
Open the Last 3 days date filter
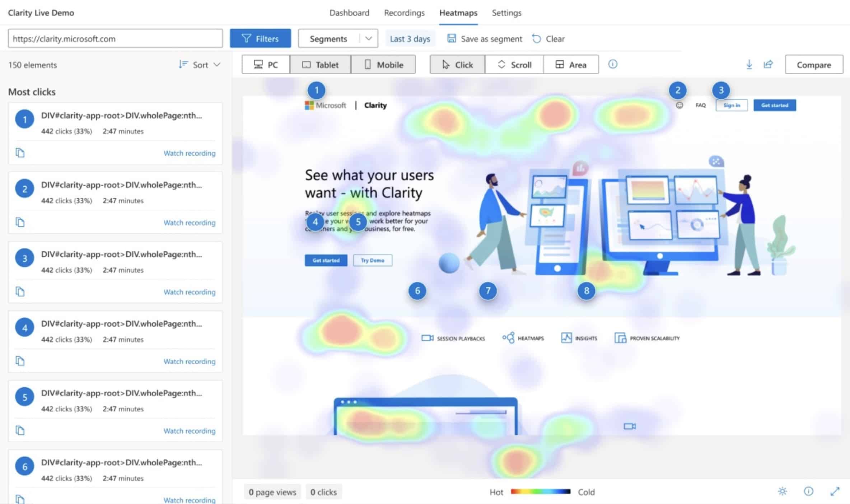410,39
